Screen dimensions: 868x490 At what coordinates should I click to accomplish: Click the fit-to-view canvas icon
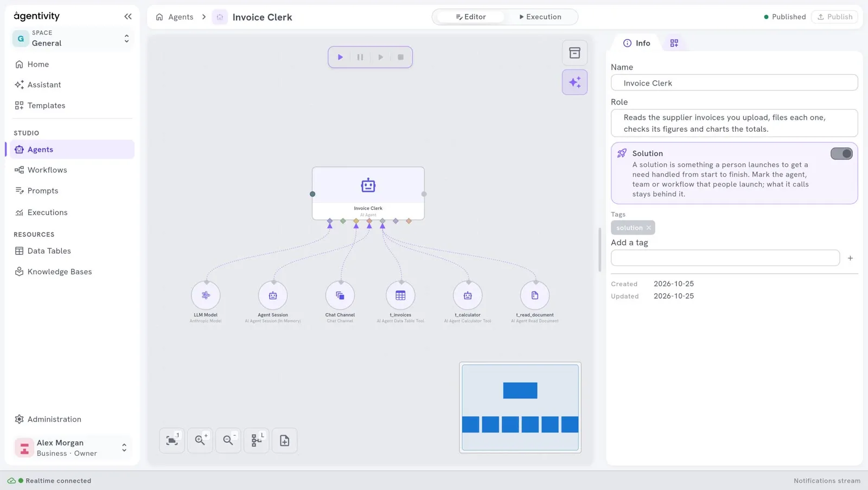[x=172, y=441]
